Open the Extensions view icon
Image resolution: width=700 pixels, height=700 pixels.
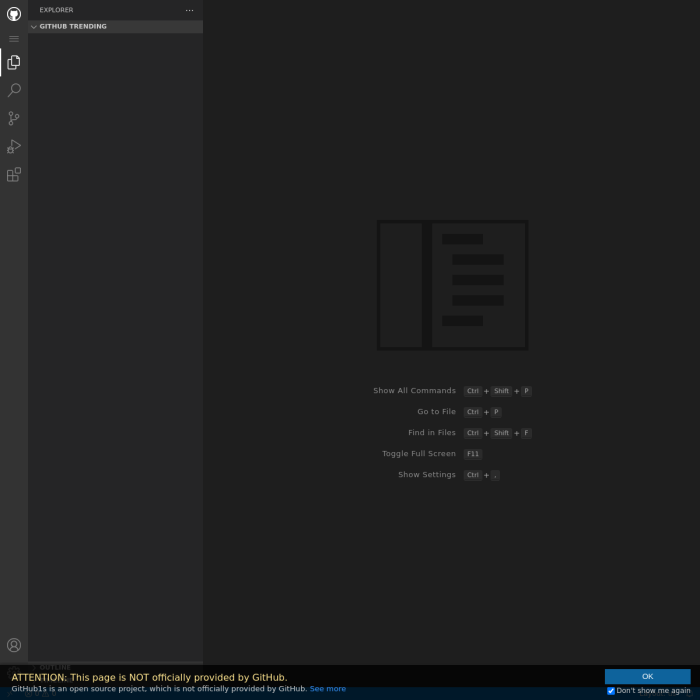pyautogui.click(x=14, y=175)
